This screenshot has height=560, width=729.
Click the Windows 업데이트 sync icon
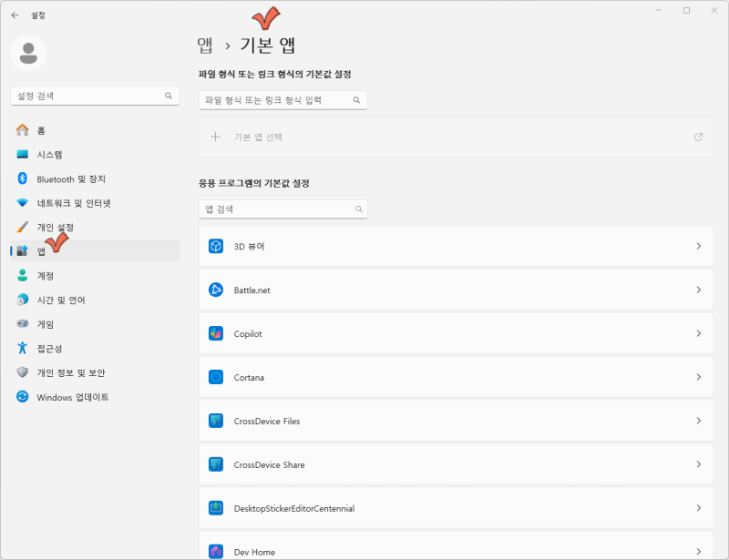click(x=22, y=396)
